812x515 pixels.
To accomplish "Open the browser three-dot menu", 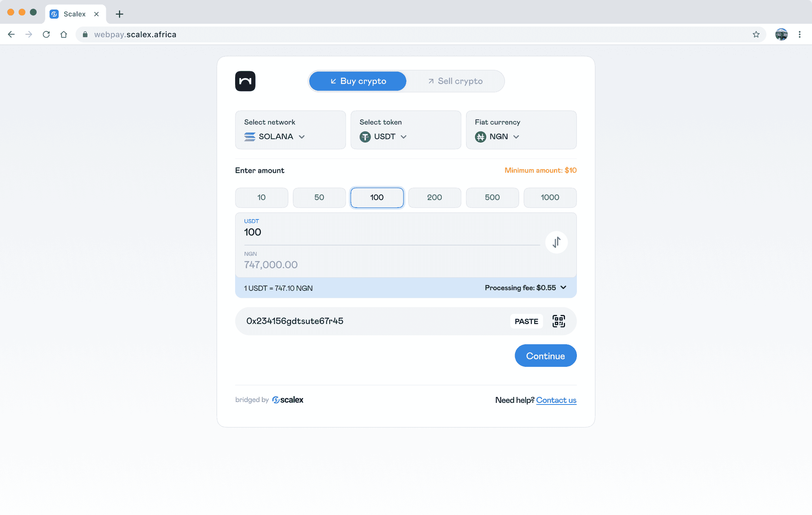I will pos(800,34).
